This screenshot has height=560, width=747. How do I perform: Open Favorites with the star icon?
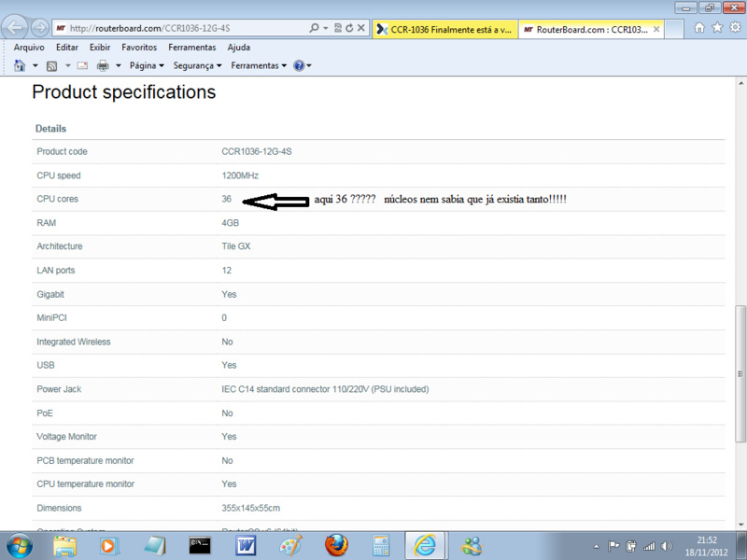click(717, 28)
